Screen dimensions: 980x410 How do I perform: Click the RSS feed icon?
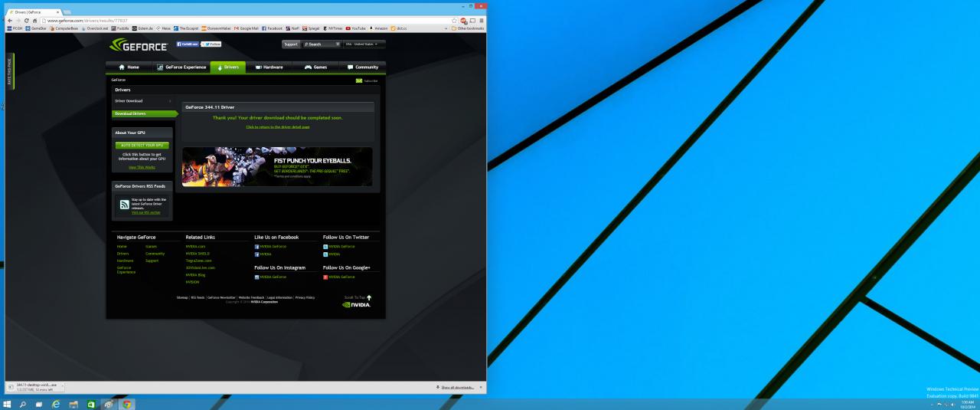pyautogui.click(x=124, y=205)
